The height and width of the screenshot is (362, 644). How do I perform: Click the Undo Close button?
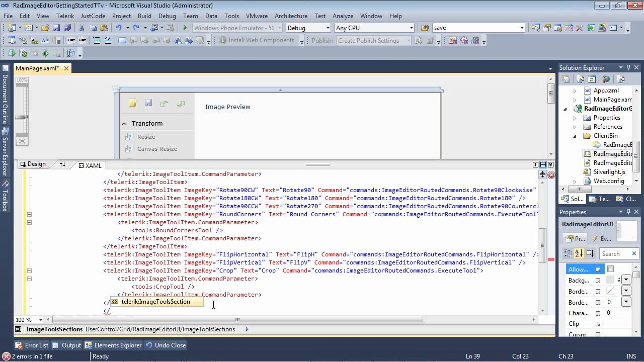166,345
